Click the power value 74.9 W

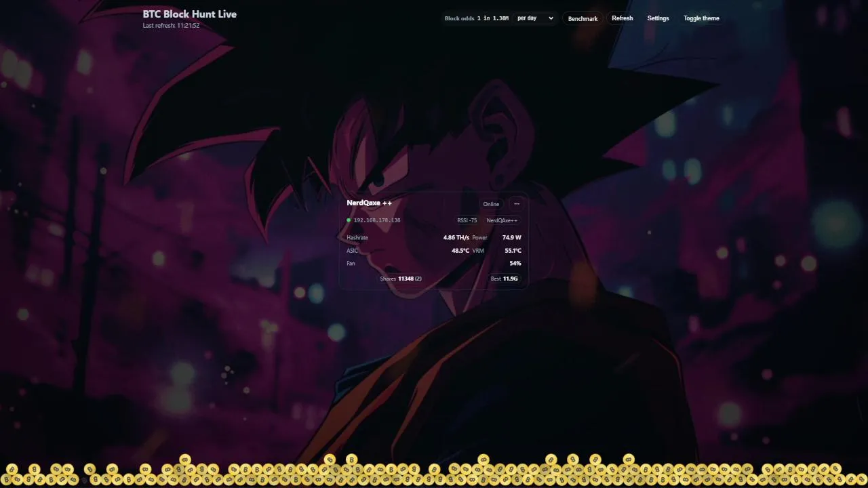[512, 238]
